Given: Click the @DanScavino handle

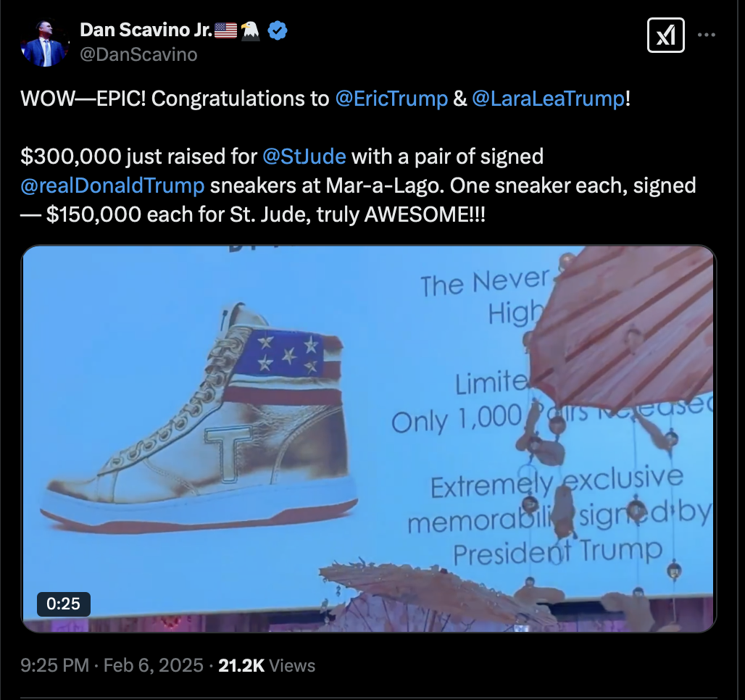Looking at the screenshot, I should click(x=138, y=54).
